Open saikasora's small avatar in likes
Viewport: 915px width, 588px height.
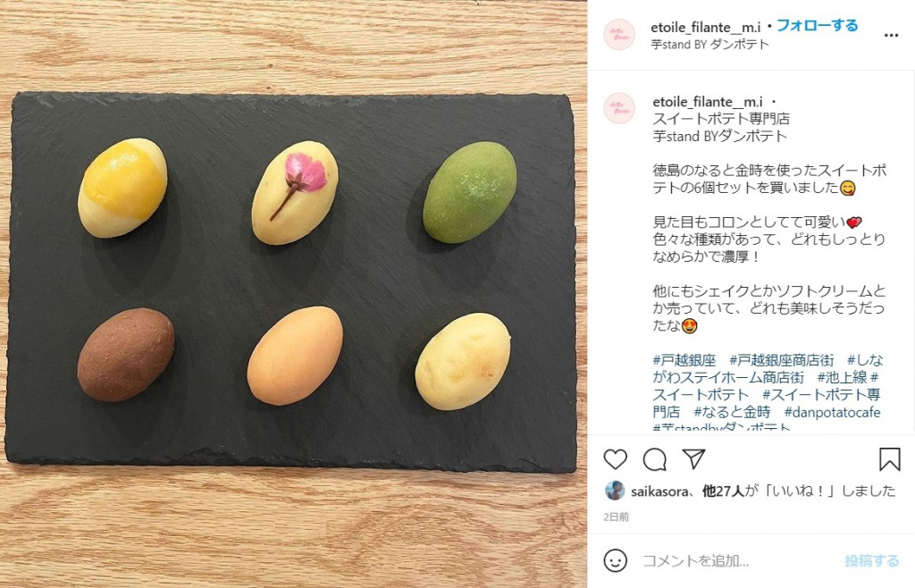615,491
